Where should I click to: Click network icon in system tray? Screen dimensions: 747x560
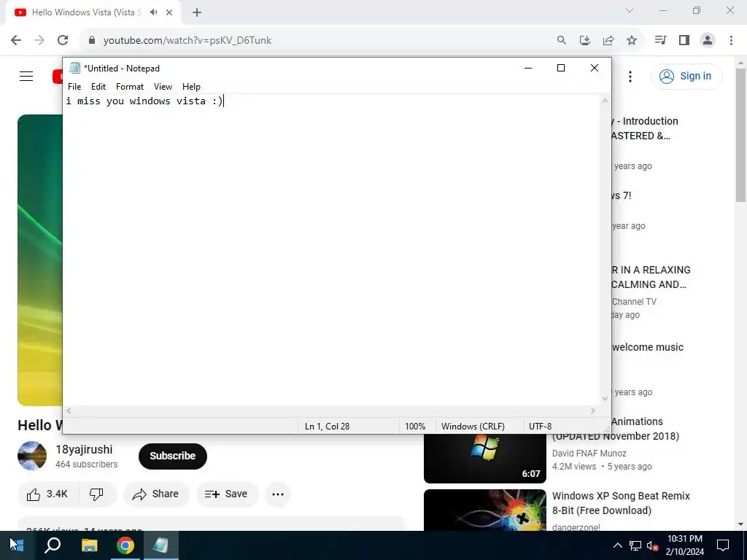coord(635,545)
